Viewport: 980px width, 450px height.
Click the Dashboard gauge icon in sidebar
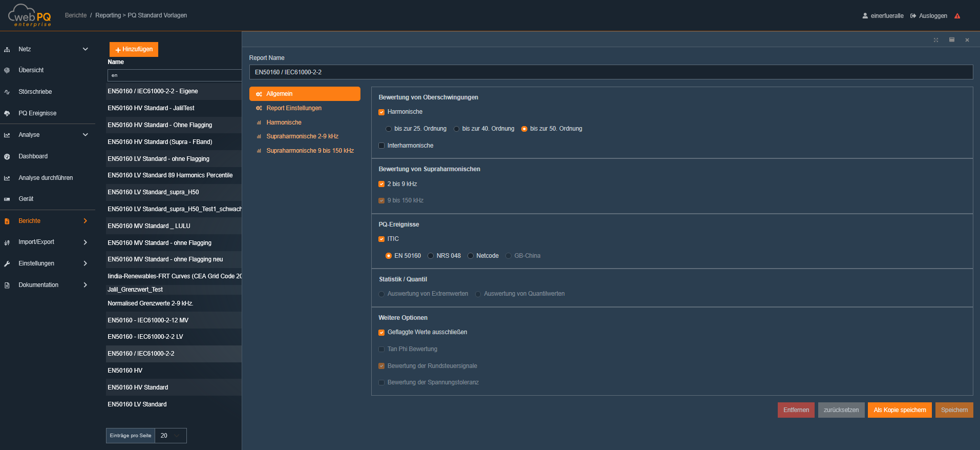pos(7,157)
